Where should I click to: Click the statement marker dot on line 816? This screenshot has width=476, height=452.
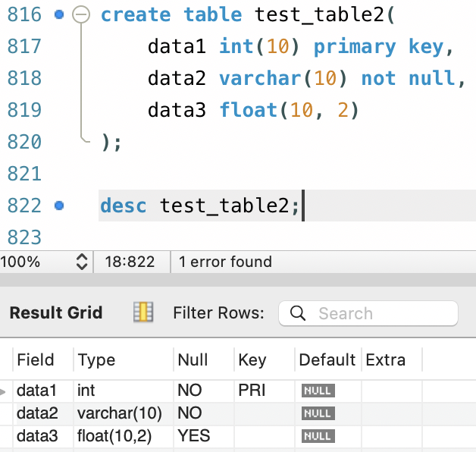pyautogui.click(x=59, y=14)
